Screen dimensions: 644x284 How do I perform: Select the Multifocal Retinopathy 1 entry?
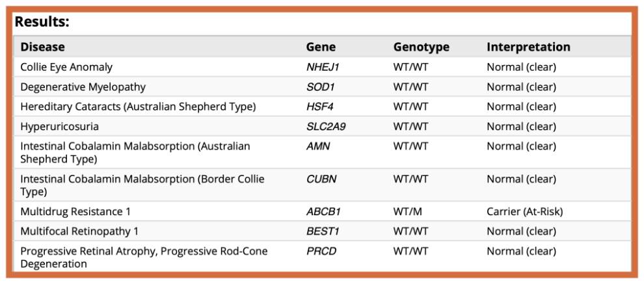pyautogui.click(x=79, y=231)
